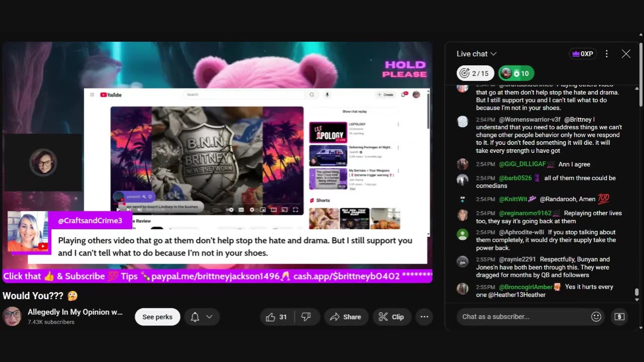Image resolution: width=644 pixels, height=362 pixels.
Task: Create a Clip of the stream
Action: [x=392, y=317]
